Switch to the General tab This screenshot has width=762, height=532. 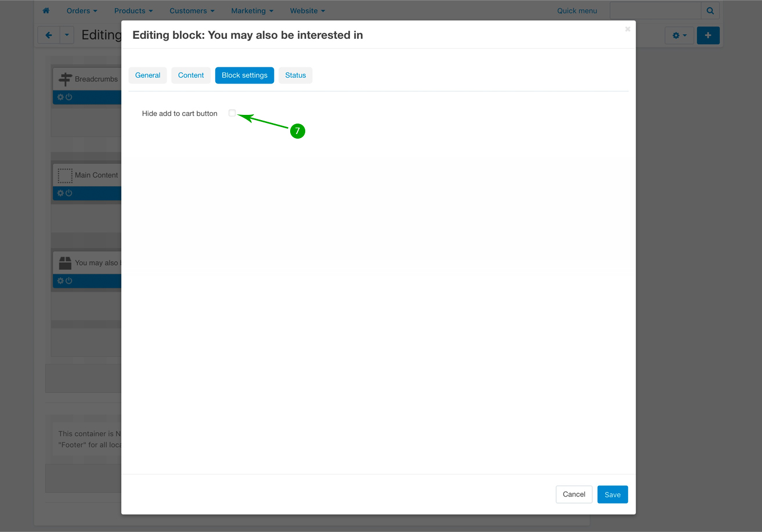tap(147, 75)
